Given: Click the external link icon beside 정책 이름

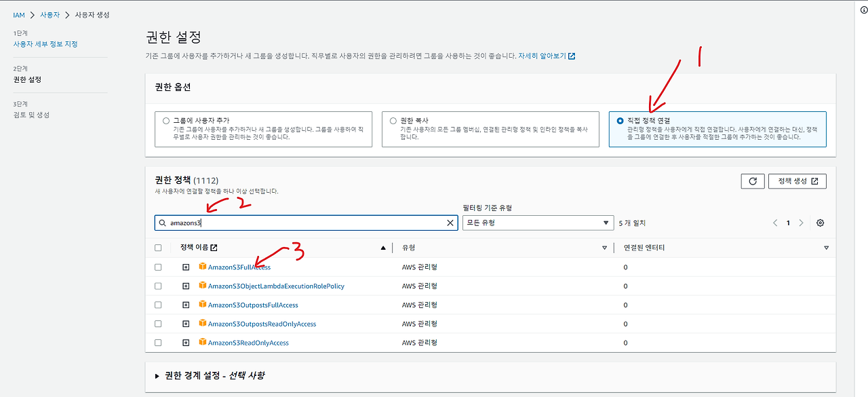Looking at the screenshot, I should tap(214, 248).
